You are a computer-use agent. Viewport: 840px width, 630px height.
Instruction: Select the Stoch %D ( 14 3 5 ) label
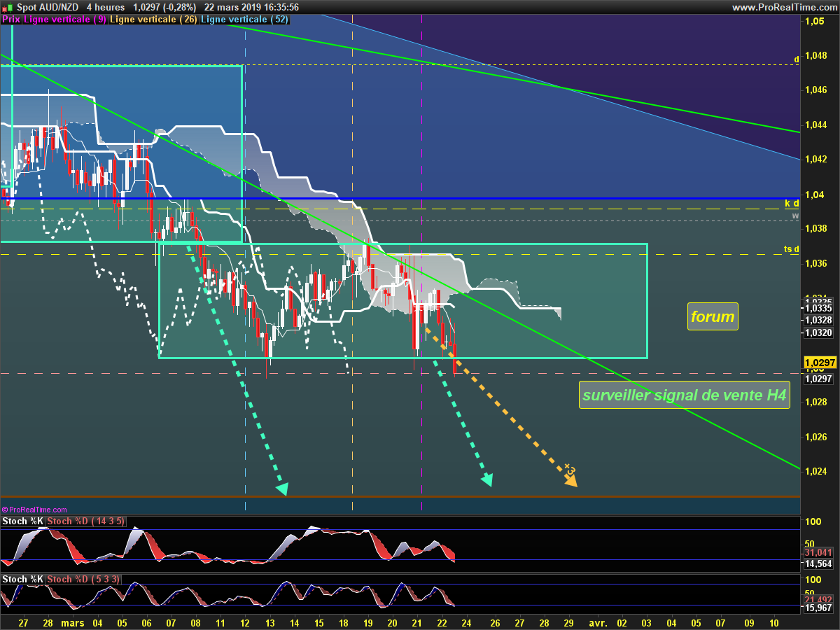pyautogui.click(x=85, y=521)
